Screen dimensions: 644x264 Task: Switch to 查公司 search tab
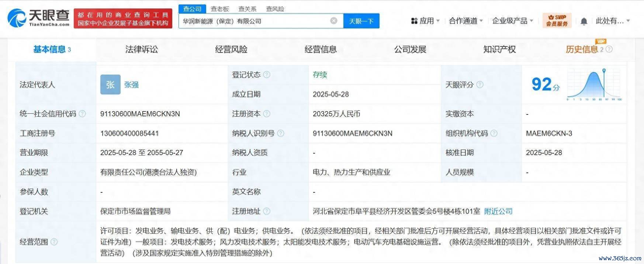point(193,9)
